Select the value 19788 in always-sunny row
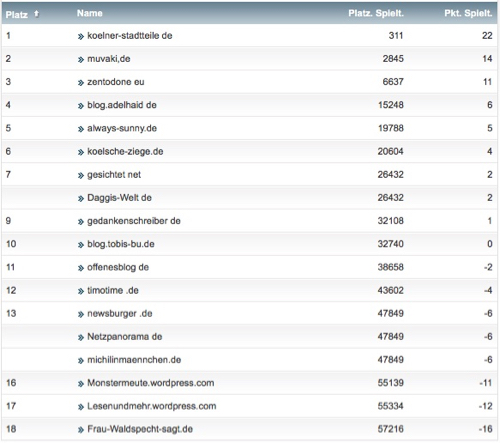 pyautogui.click(x=391, y=128)
